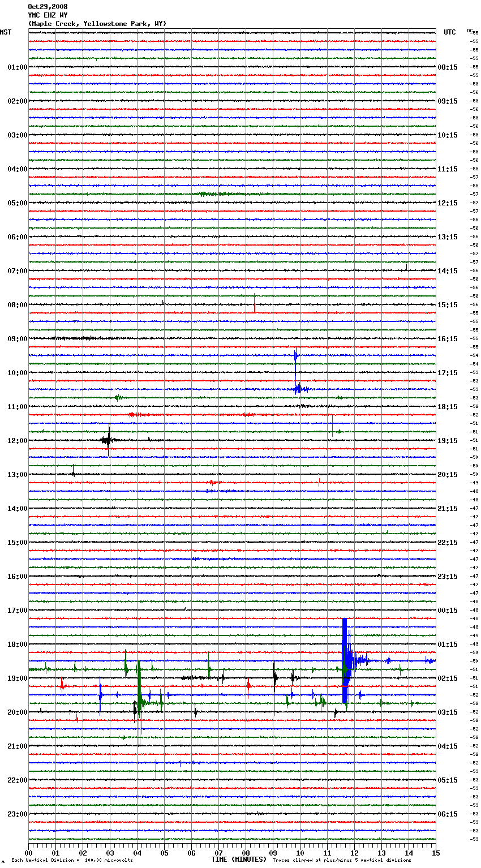Pick the 23:15 UTC time label

(448, 577)
